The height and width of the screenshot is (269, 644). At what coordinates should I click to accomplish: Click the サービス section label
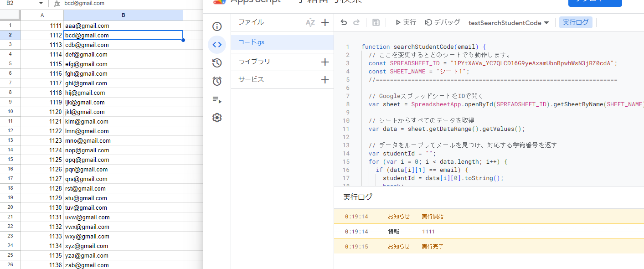(x=251, y=80)
